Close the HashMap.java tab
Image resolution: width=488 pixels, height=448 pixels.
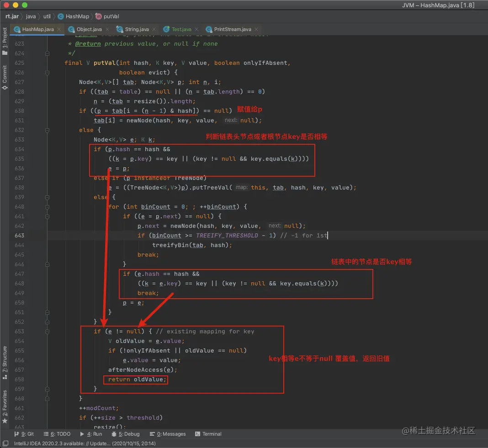pyautogui.click(x=59, y=29)
